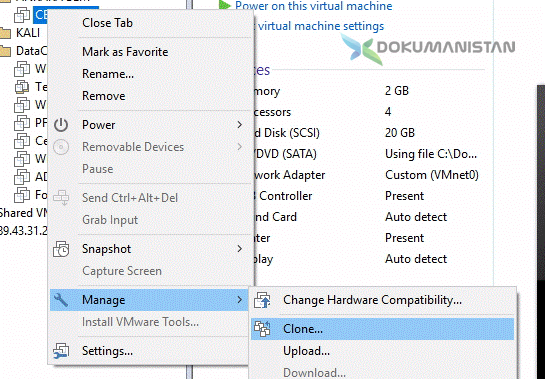
Task: Choose Clone... in Manage submenu
Action: 303,329
